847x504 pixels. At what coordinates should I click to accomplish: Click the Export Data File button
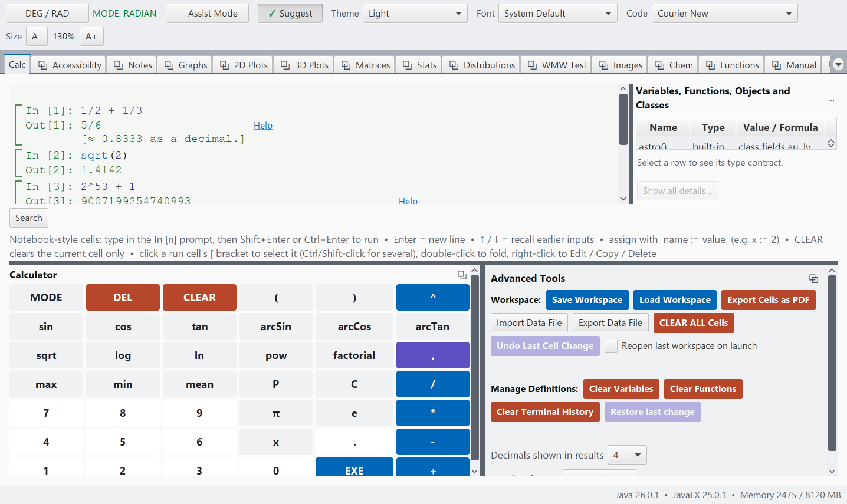coord(610,323)
